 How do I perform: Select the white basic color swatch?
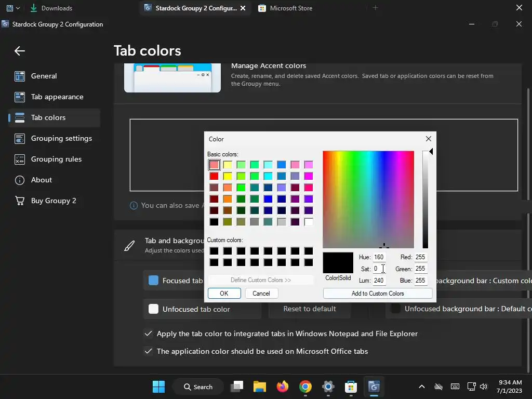309,222
